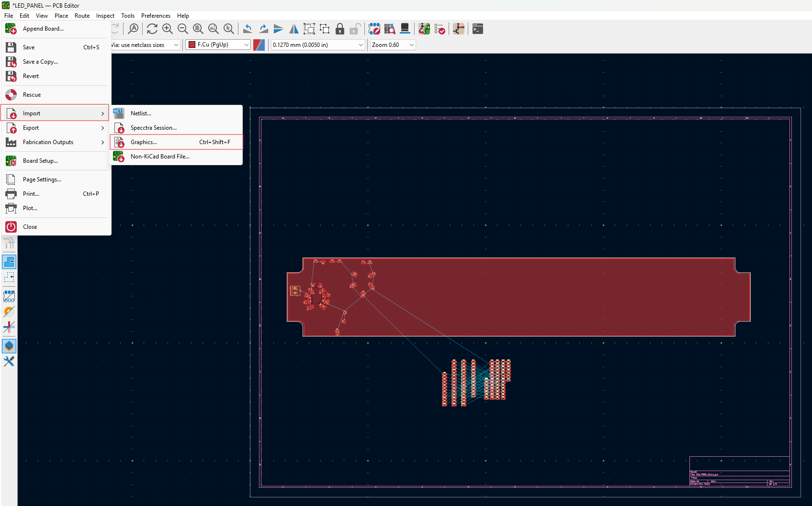The height and width of the screenshot is (506, 812).
Task: Click the Find text magnifier icon
Action: pos(134,29)
